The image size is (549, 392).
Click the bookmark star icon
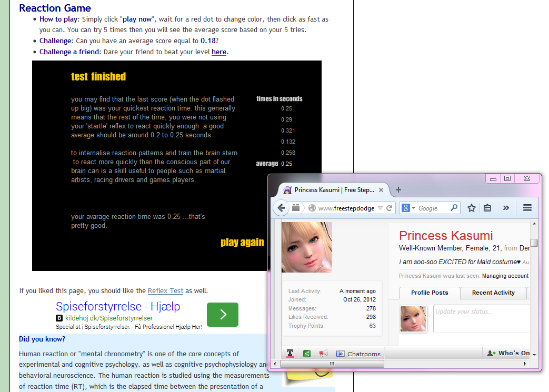[x=472, y=208]
